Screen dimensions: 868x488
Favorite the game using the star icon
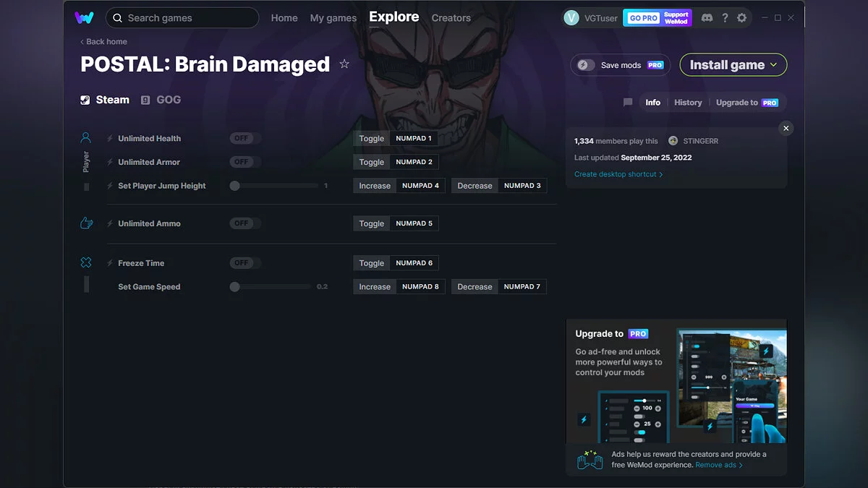(x=344, y=64)
